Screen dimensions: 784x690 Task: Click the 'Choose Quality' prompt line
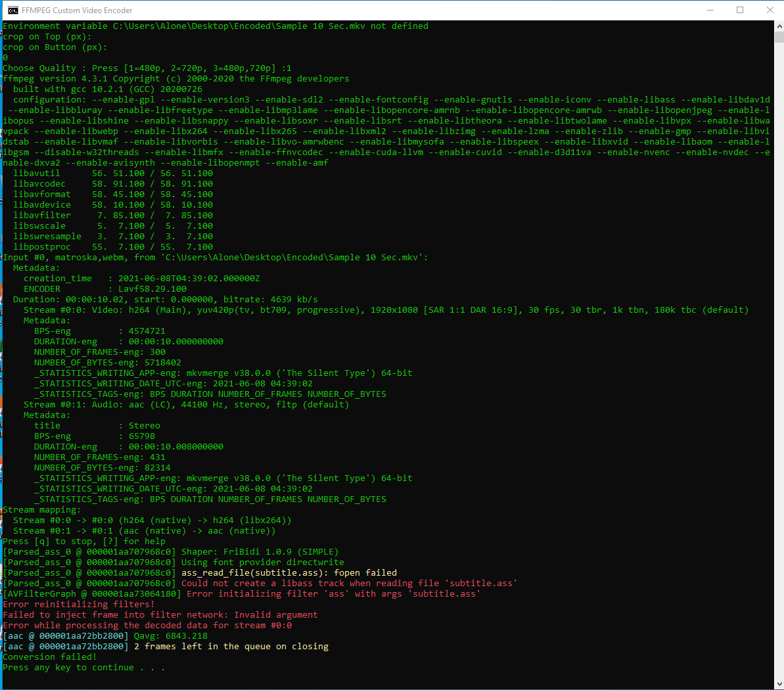147,68
